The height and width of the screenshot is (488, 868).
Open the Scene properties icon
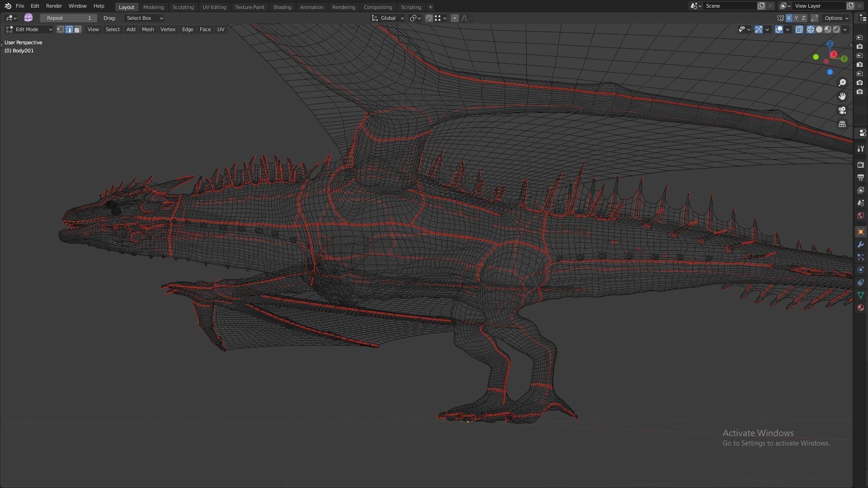tap(861, 203)
